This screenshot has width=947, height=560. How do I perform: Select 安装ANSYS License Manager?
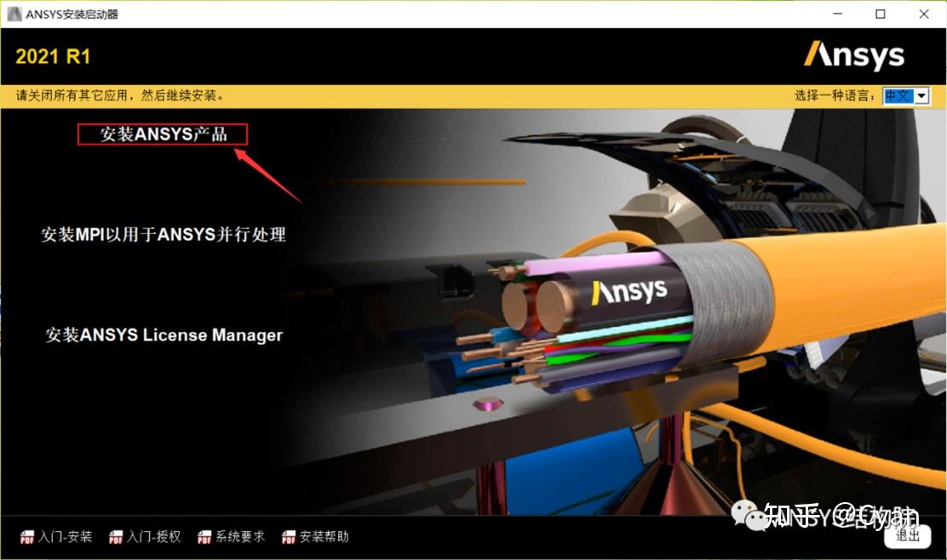(x=166, y=334)
